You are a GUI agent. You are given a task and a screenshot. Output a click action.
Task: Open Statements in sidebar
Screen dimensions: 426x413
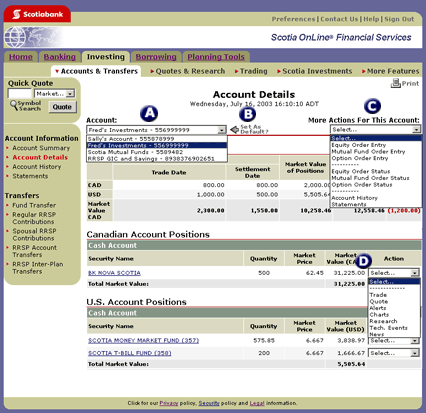tap(30, 176)
